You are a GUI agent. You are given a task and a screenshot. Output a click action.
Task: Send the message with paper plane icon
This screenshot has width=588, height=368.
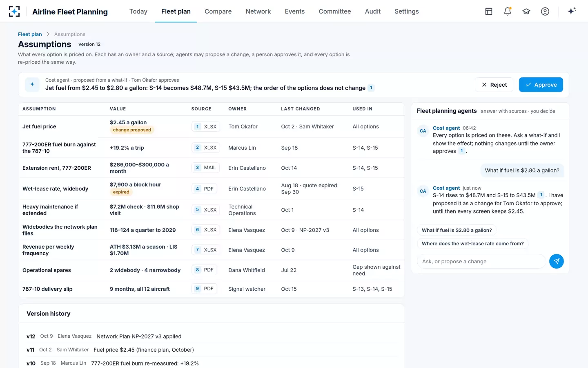coord(556,261)
